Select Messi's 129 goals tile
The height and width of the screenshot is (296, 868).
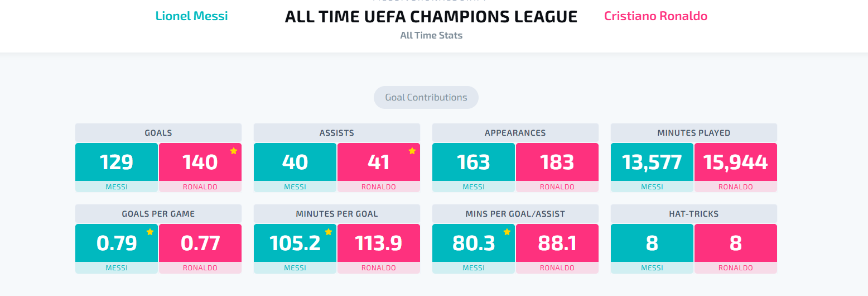tap(117, 162)
